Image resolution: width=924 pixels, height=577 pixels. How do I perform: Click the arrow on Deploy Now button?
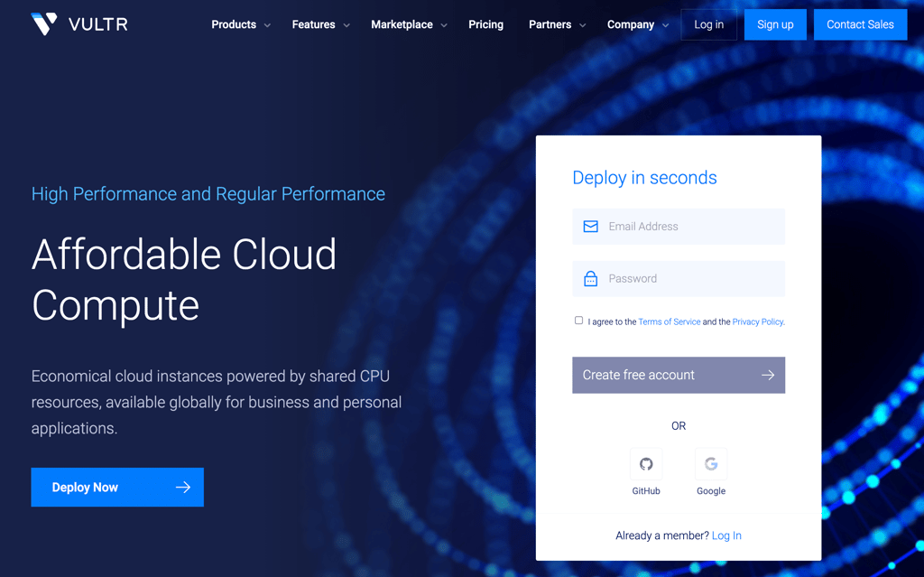[x=182, y=487]
